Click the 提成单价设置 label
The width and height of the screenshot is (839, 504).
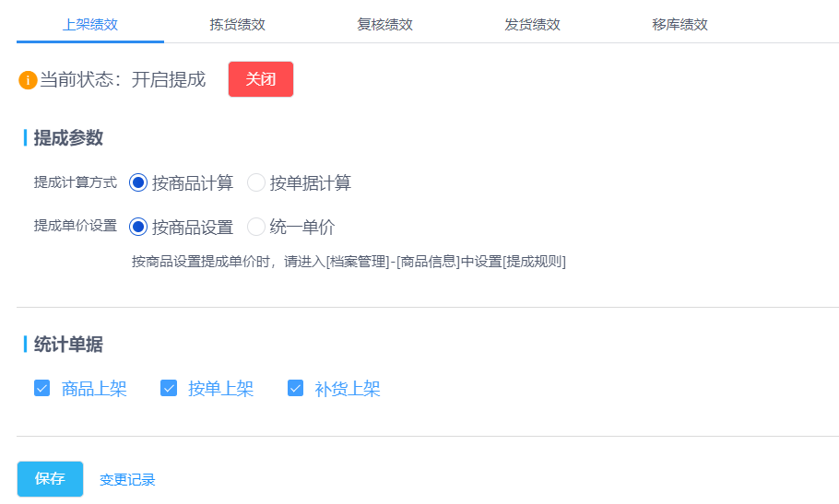point(76,226)
